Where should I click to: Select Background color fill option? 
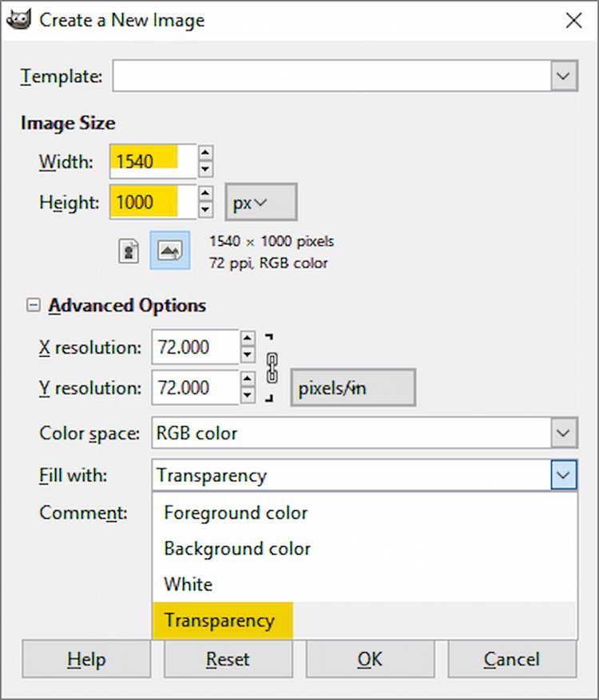(236, 548)
